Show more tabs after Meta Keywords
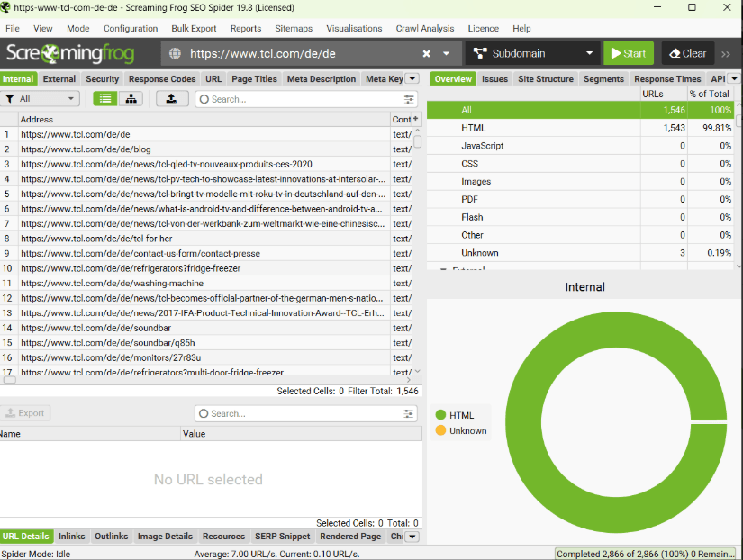Viewport: 743px width, 560px height. tap(412, 79)
